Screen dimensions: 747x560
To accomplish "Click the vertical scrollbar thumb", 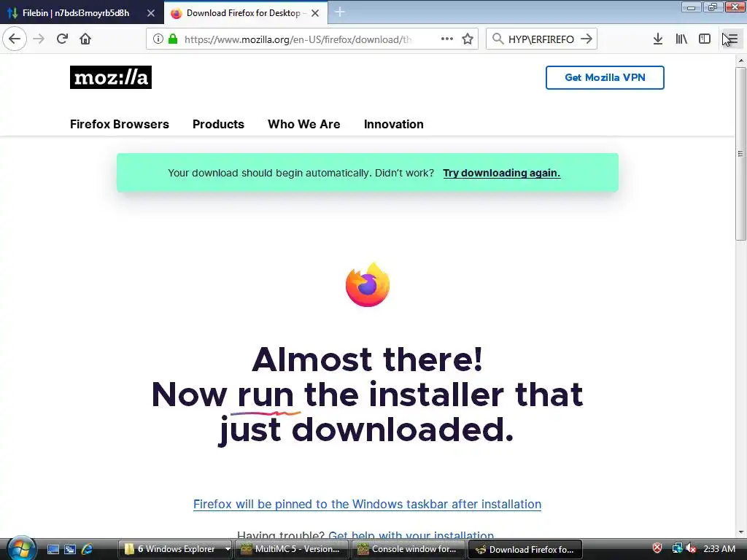I will [x=740, y=154].
